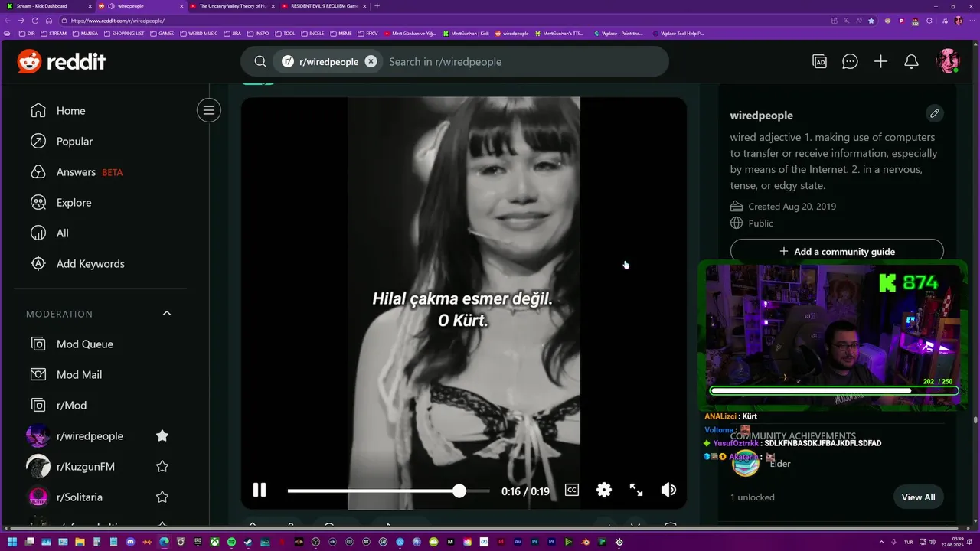Open the MANGA bookmarks folder
The image size is (980, 551).
click(84, 34)
